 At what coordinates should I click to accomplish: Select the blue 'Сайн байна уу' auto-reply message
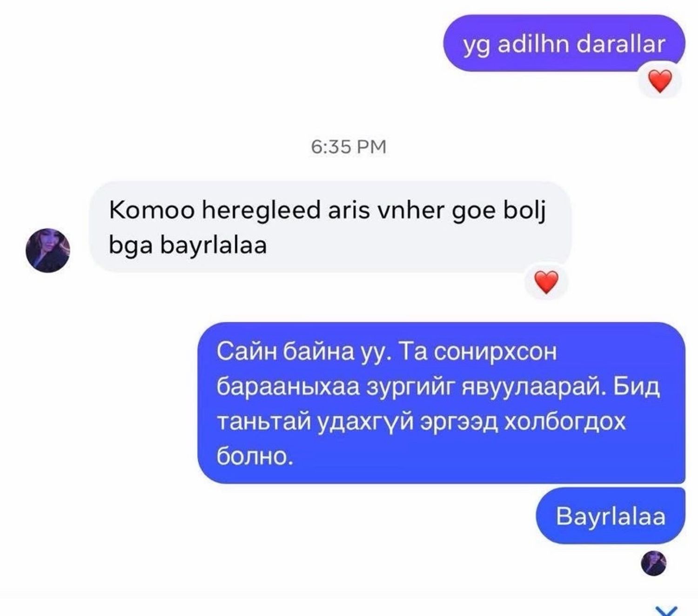441,403
